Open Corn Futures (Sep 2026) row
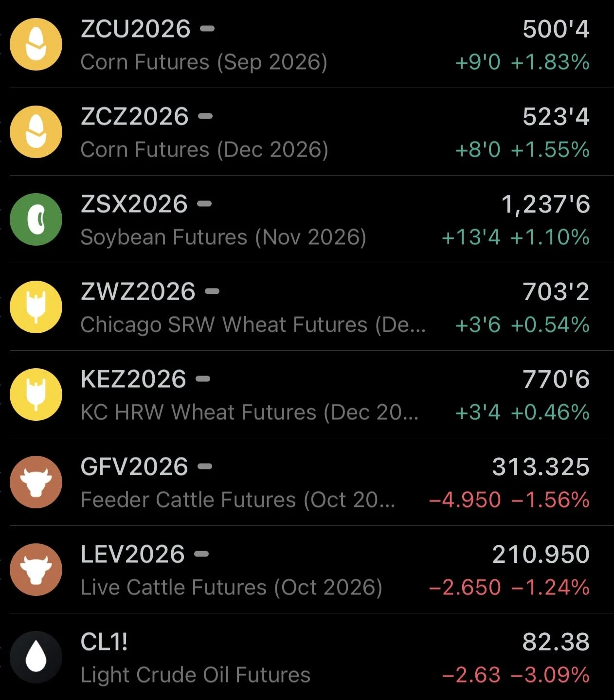614x700 pixels. [311, 44]
